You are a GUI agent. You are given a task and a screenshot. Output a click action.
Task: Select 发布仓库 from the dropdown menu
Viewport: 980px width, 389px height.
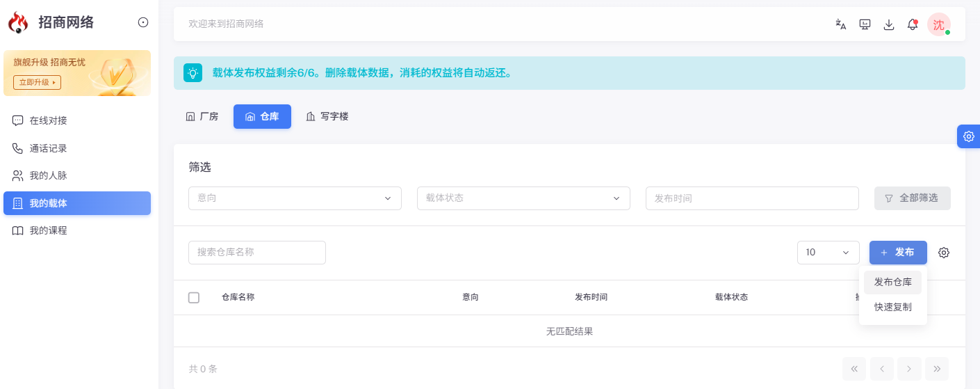[x=893, y=283]
